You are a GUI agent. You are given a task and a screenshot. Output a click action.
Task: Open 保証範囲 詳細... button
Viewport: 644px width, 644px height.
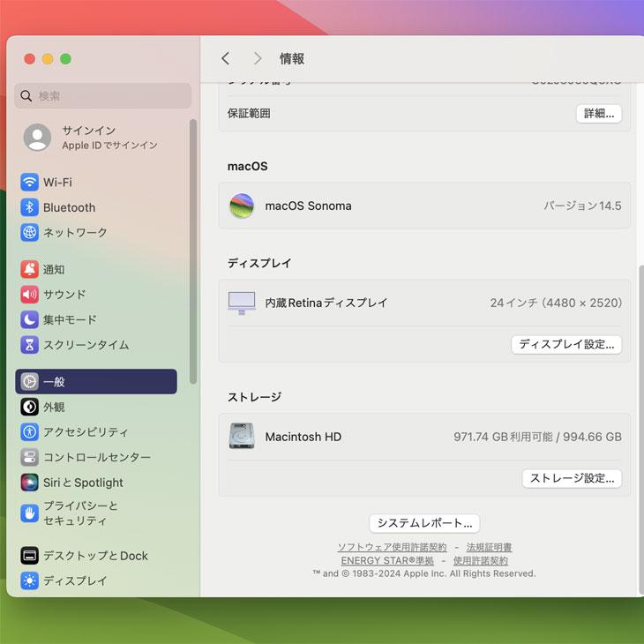(598, 114)
